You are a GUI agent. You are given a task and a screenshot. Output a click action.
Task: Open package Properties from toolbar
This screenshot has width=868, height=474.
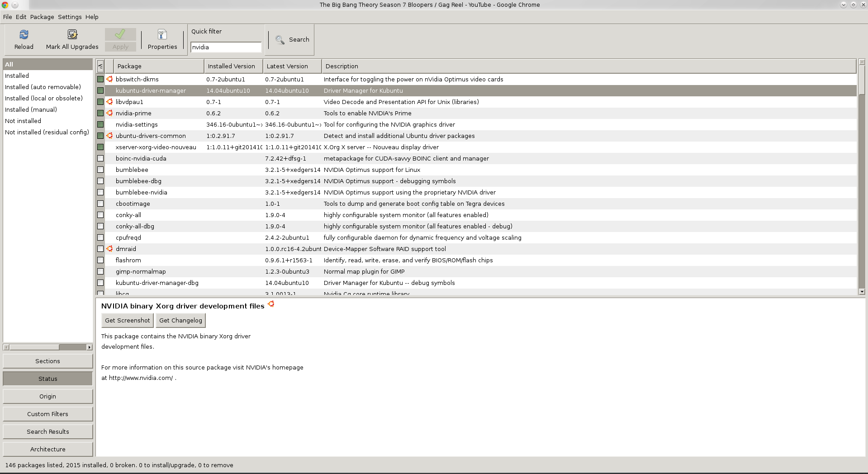(x=162, y=34)
